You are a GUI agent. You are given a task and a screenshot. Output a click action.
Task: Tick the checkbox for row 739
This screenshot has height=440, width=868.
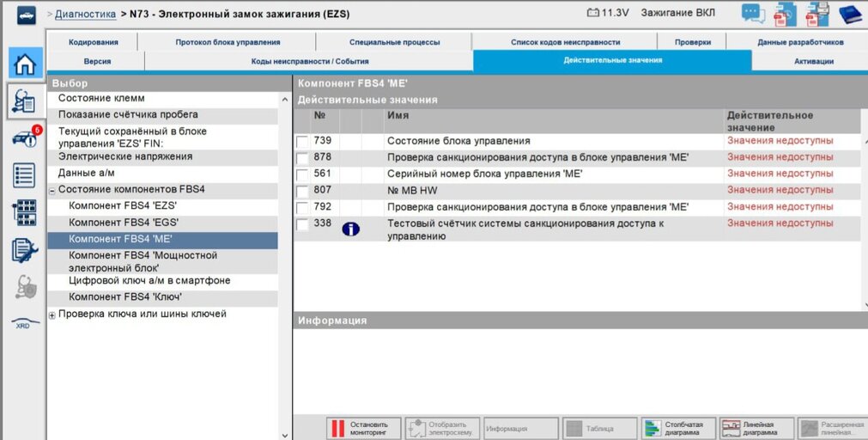pyautogui.click(x=301, y=142)
